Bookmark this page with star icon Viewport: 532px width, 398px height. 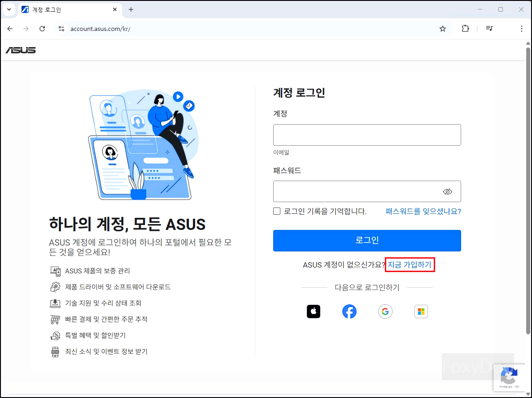(x=442, y=29)
